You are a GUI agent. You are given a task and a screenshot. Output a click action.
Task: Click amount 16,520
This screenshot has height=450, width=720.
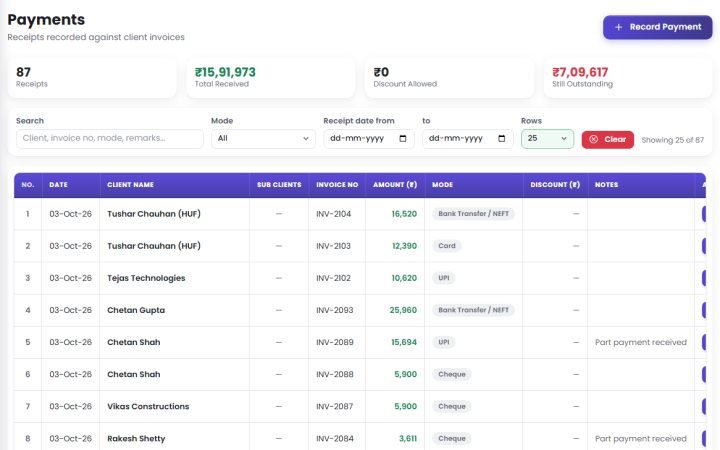[x=404, y=214]
